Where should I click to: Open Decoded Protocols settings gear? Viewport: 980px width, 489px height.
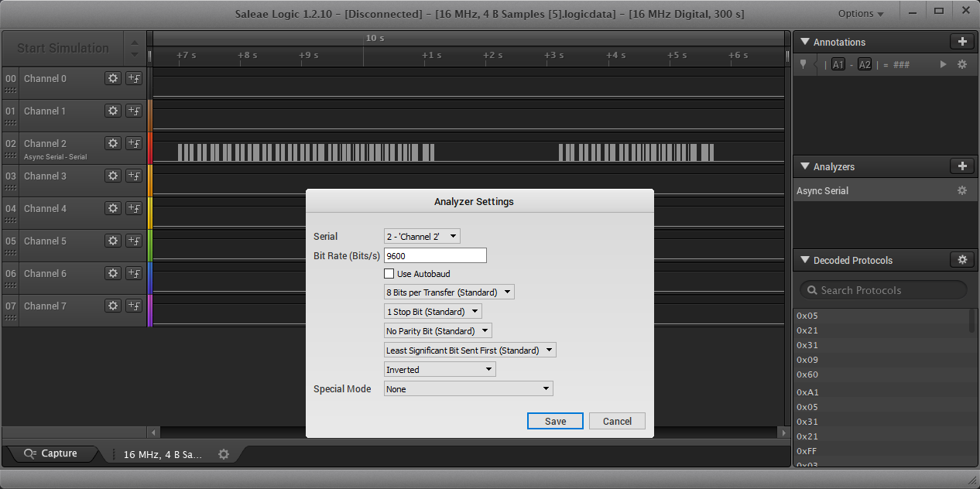(x=962, y=260)
